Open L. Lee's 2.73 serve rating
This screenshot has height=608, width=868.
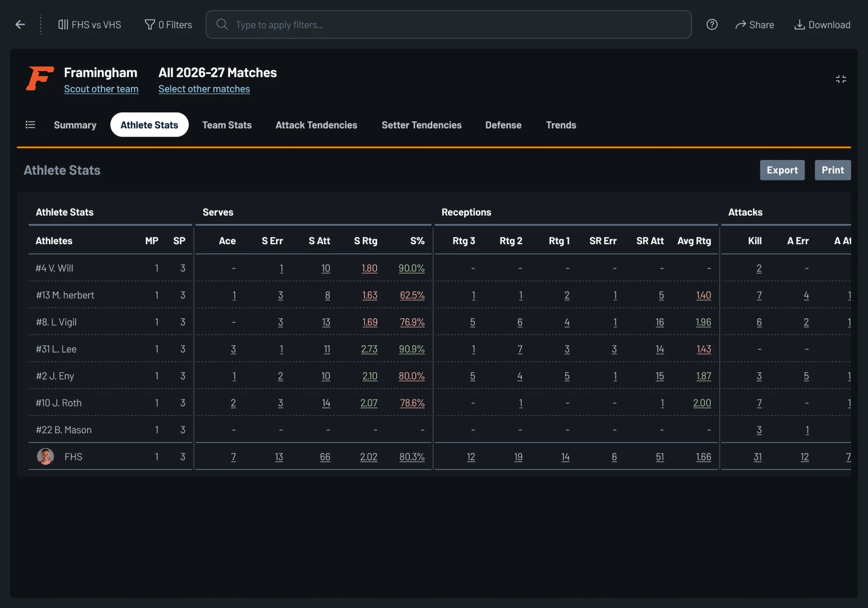(369, 349)
